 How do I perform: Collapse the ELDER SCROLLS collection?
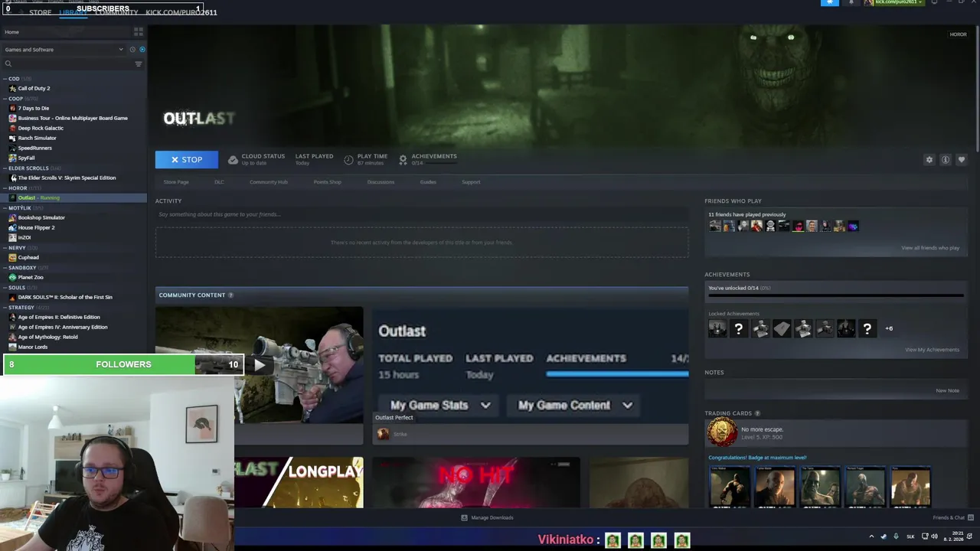click(x=5, y=168)
